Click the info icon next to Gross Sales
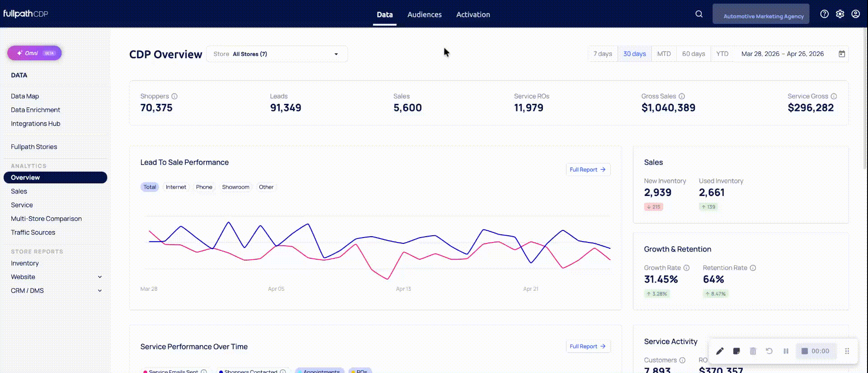This screenshot has width=868, height=373. [x=682, y=96]
